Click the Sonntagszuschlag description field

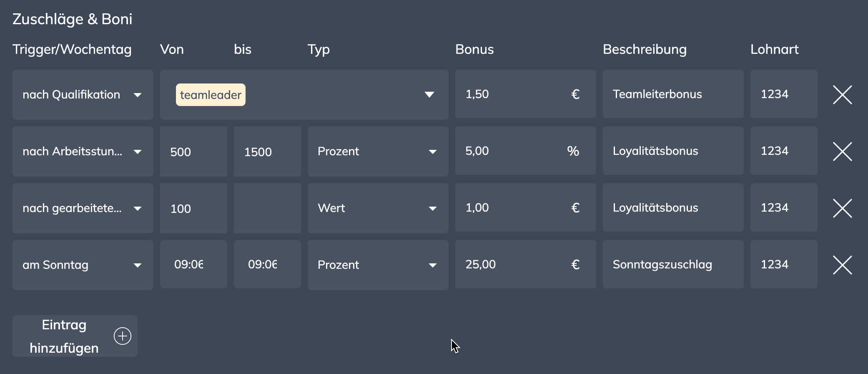pyautogui.click(x=672, y=265)
